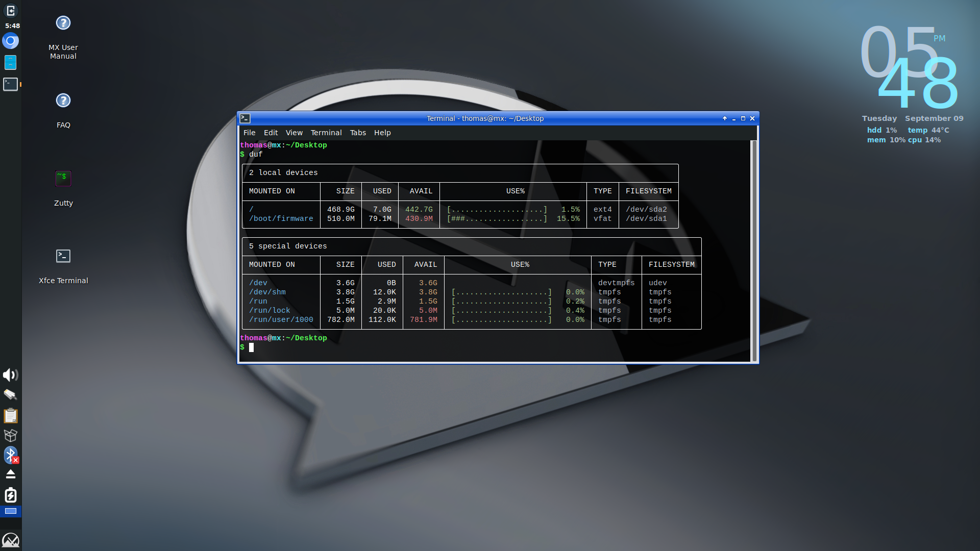Image resolution: width=980 pixels, height=551 pixels.
Task: Toggle Bluetooth via the panel icon
Action: coord(10,455)
